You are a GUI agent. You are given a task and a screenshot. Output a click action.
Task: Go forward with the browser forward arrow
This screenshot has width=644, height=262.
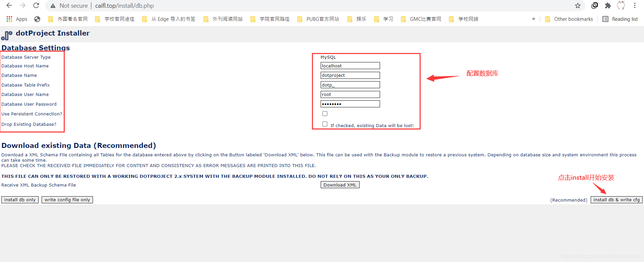click(22, 5)
